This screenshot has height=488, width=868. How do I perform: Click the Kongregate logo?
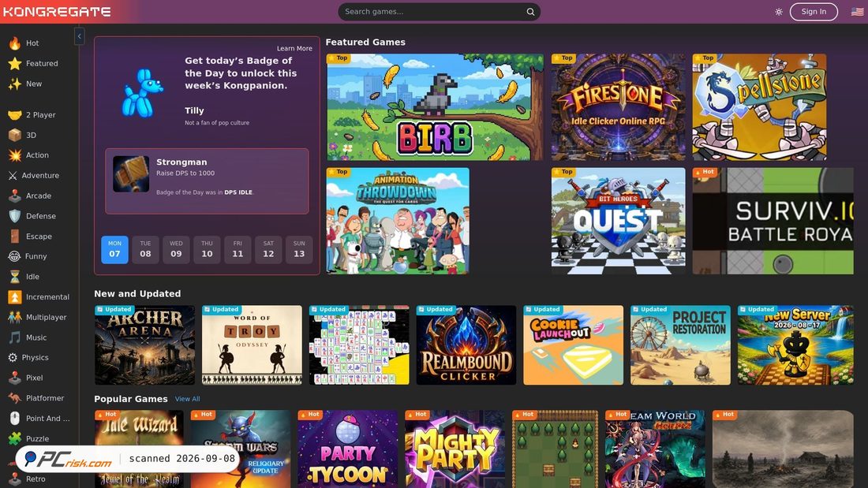(57, 12)
